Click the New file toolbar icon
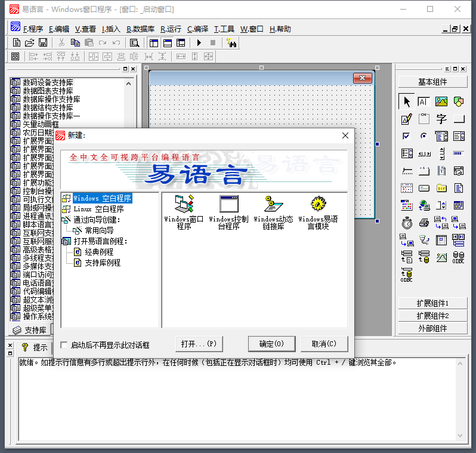The image size is (476, 453). [16, 43]
